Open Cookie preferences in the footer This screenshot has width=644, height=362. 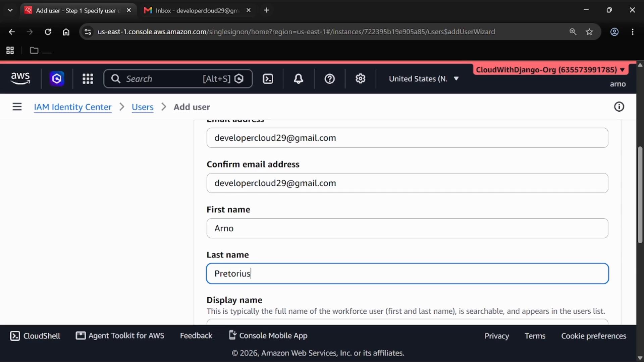pyautogui.click(x=594, y=336)
